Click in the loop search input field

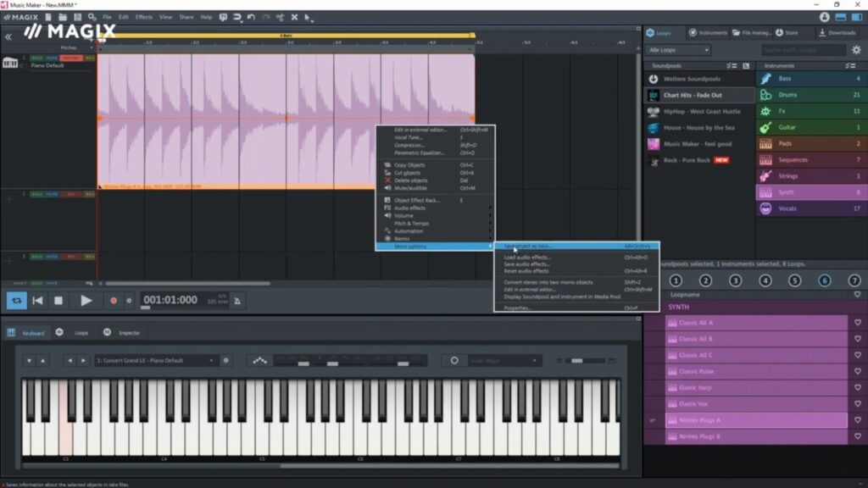point(804,50)
